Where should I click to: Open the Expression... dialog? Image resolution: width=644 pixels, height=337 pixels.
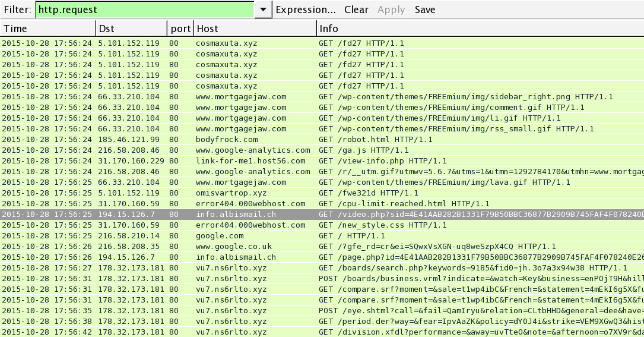coord(306,10)
